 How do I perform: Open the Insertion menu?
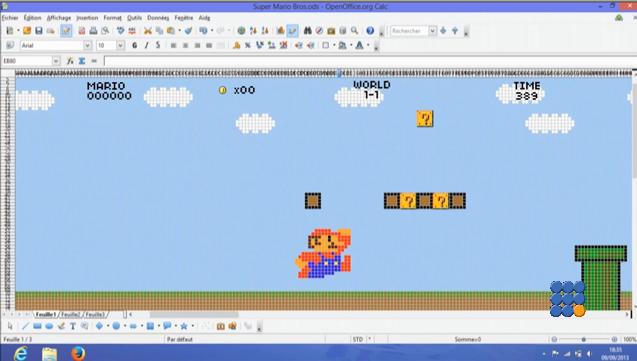tap(87, 18)
